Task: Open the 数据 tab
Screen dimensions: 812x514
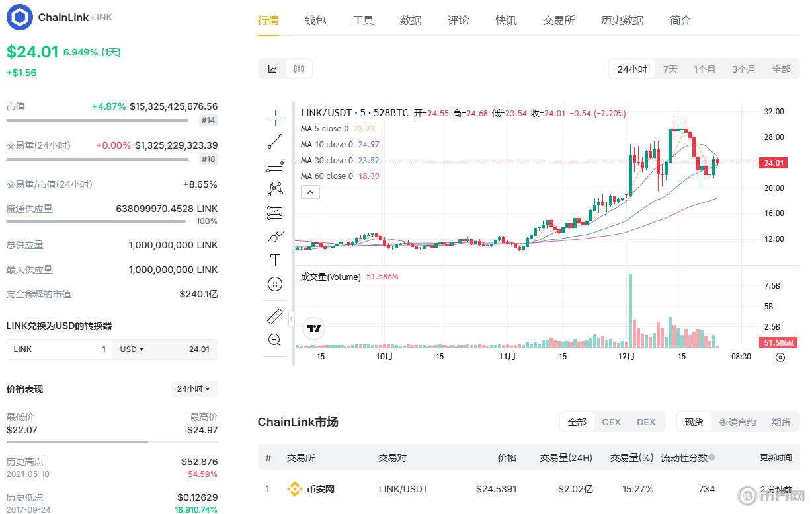Action: coord(411,20)
